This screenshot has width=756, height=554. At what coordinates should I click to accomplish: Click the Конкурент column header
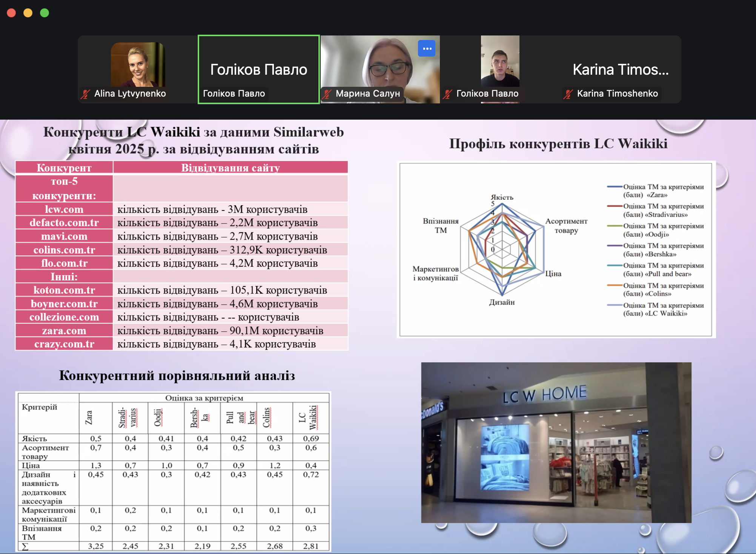point(64,168)
